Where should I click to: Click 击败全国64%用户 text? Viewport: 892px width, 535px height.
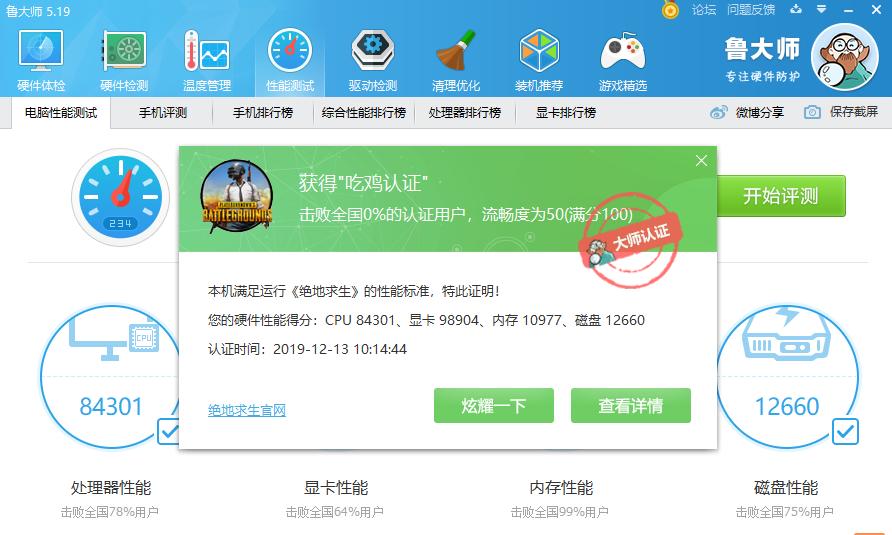point(334,512)
